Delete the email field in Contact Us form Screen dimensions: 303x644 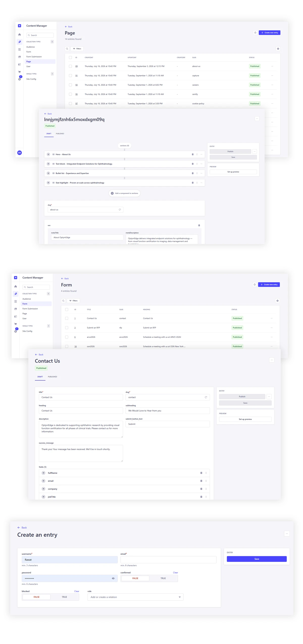point(201,481)
